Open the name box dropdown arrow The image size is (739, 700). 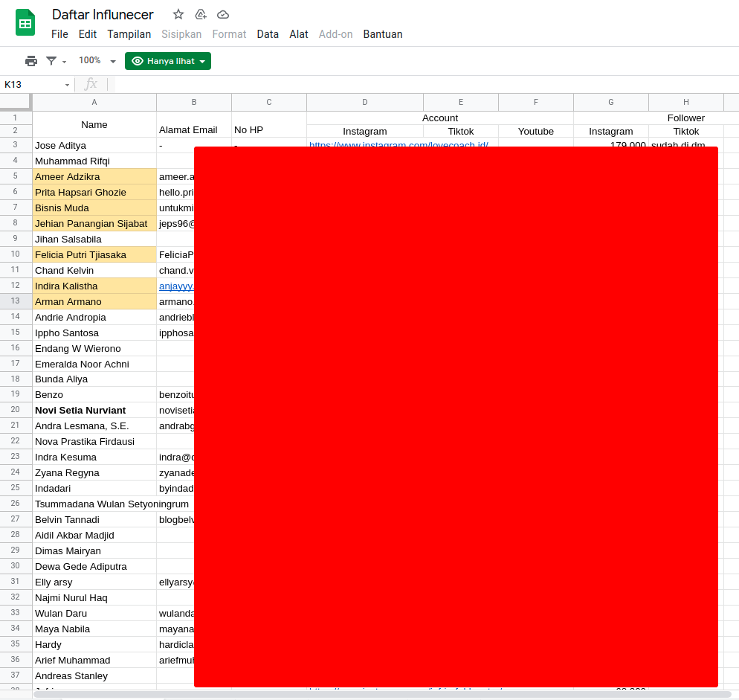(x=67, y=85)
